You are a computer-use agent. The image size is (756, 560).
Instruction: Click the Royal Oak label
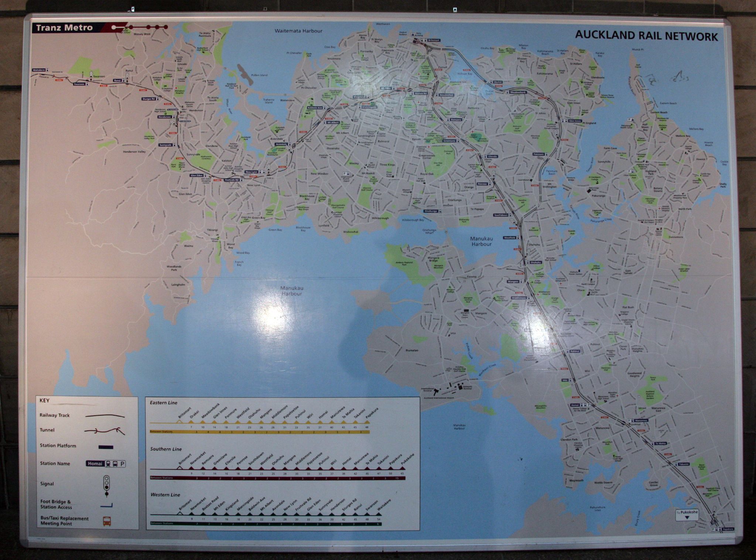click(x=427, y=174)
